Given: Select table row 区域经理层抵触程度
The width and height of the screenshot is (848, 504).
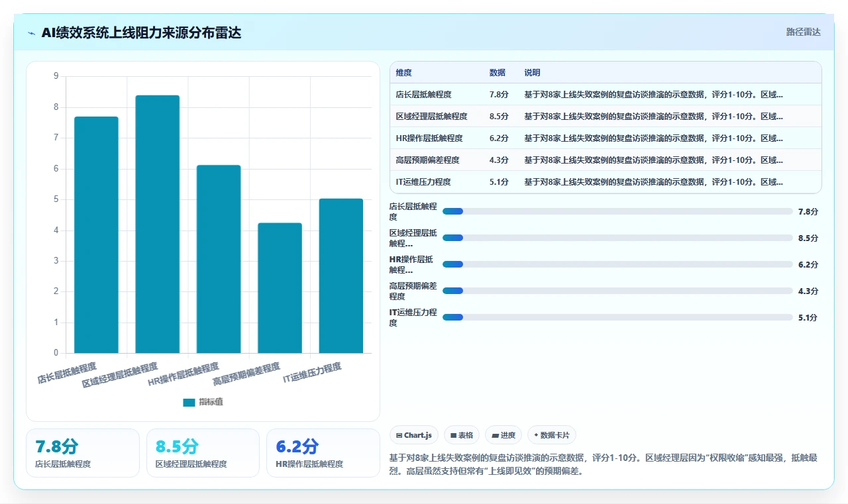Looking at the screenshot, I should [606, 117].
